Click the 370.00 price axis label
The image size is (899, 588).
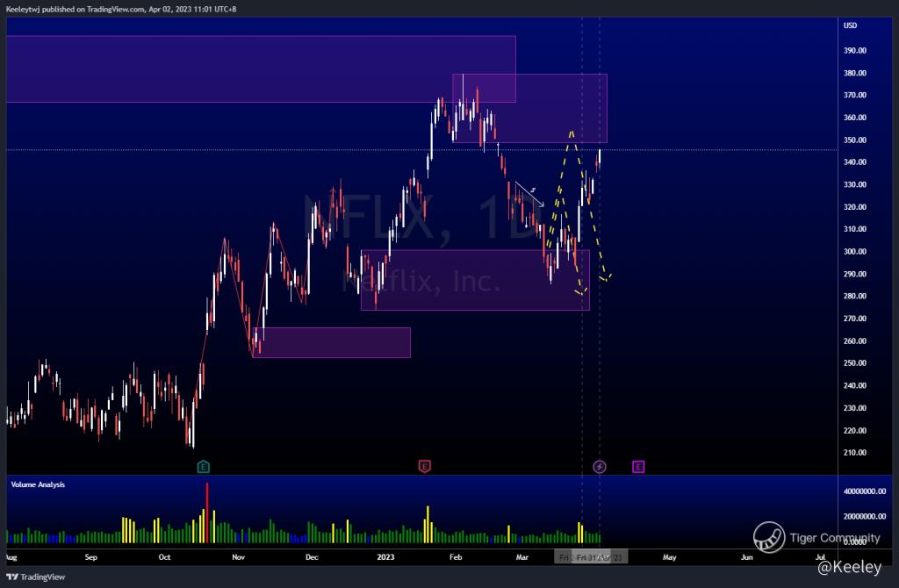(855, 95)
